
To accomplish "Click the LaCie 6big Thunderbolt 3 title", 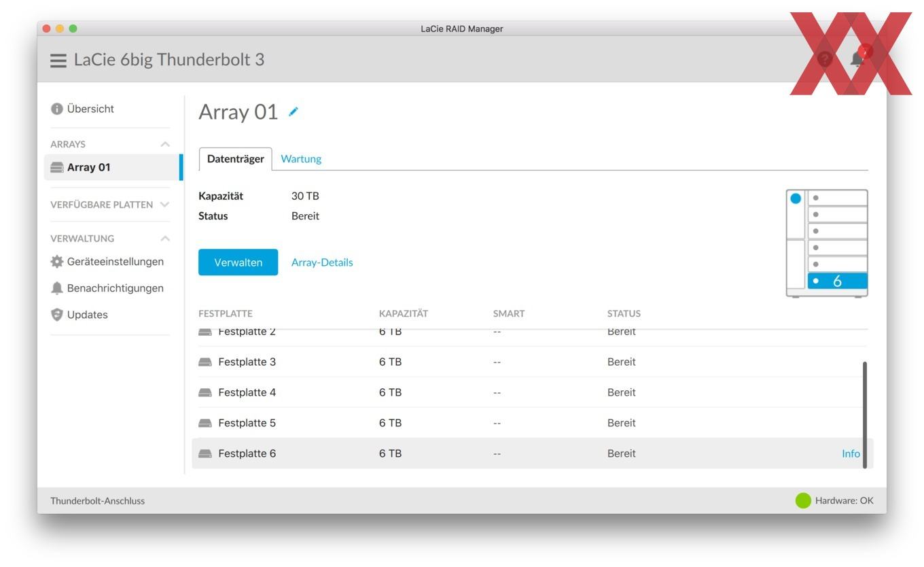I will click(x=169, y=60).
